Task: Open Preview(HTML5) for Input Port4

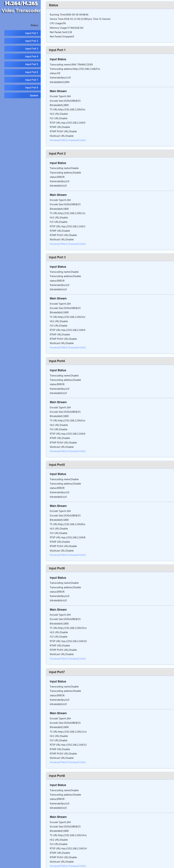Action: pyautogui.click(x=59, y=451)
